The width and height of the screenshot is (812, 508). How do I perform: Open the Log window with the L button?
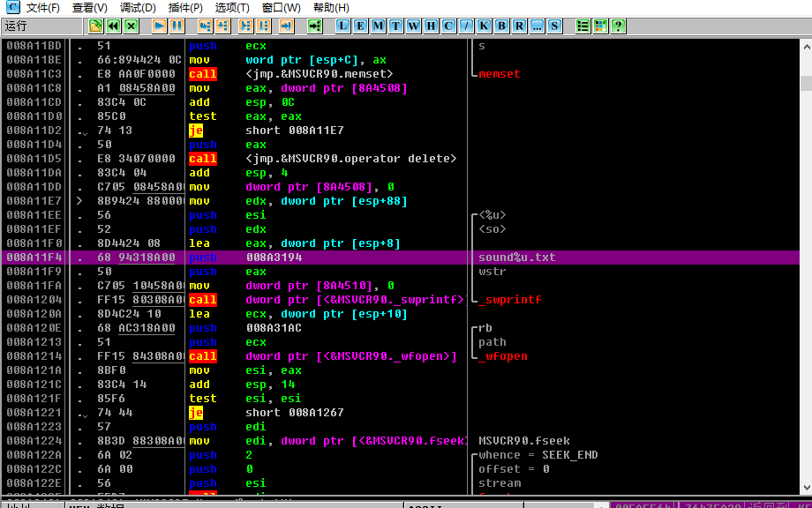342,26
